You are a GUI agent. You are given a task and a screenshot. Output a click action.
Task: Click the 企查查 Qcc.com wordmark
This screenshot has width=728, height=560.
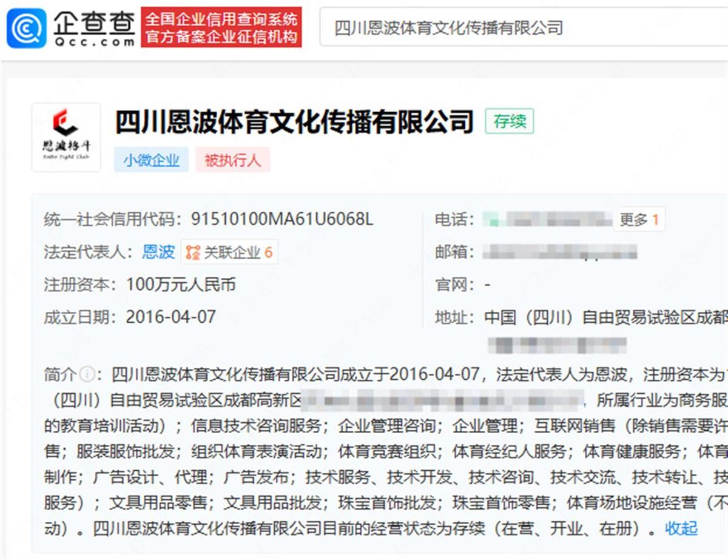(93, 29)
